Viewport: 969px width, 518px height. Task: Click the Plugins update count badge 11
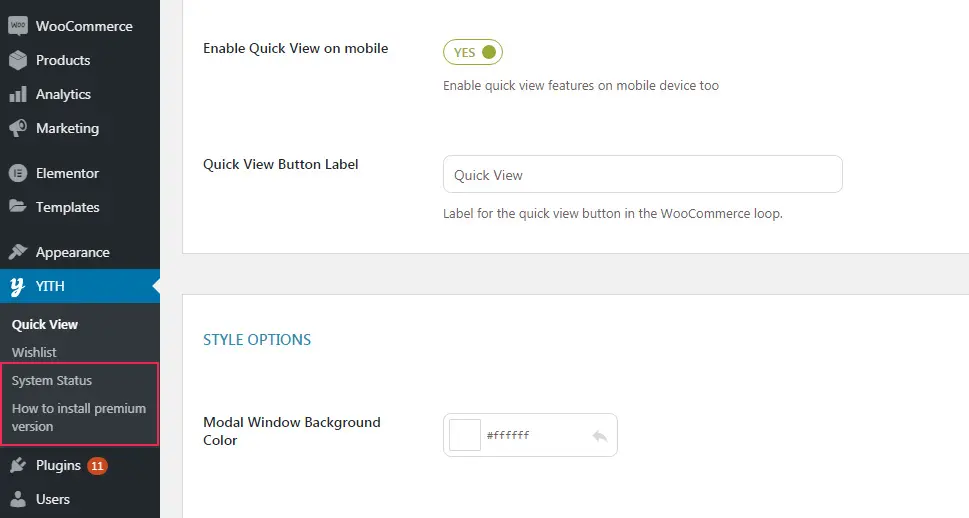coord(97,465)
